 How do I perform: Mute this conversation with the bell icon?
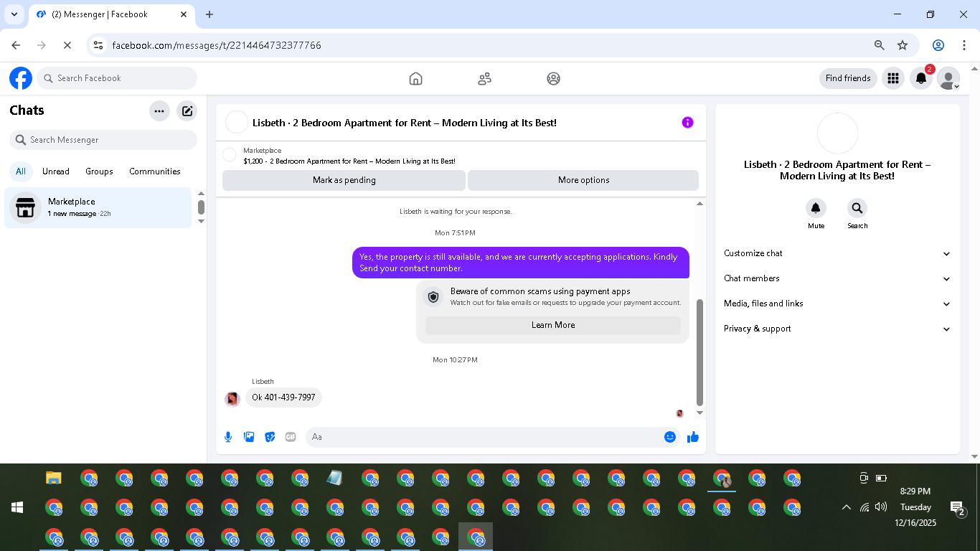(816, 208)
